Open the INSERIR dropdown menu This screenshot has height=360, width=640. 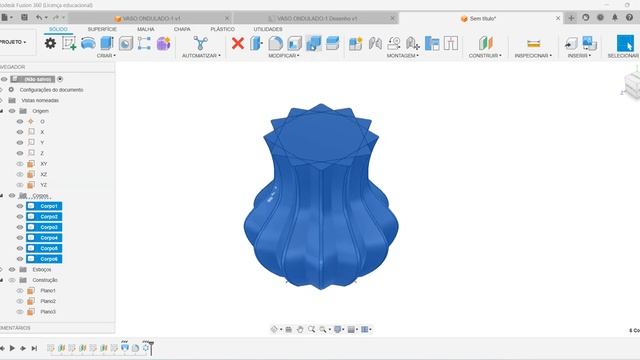pyautogui.click(x=579, y=56)
